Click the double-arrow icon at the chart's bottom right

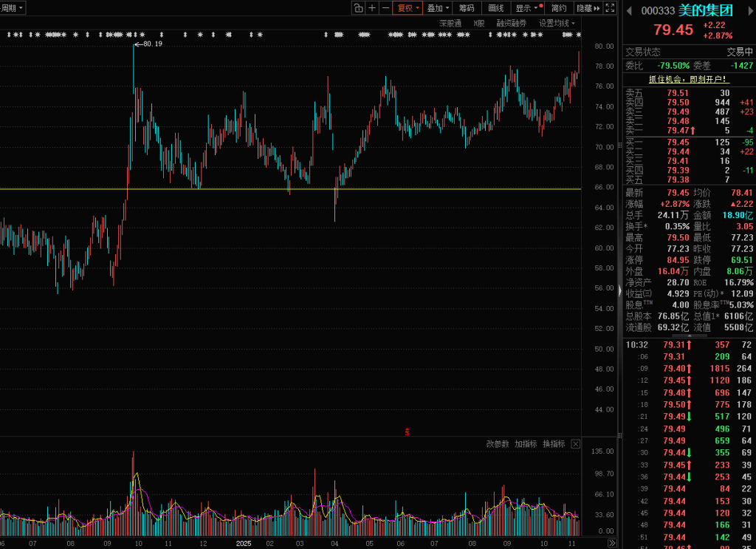tap(611, 543)
